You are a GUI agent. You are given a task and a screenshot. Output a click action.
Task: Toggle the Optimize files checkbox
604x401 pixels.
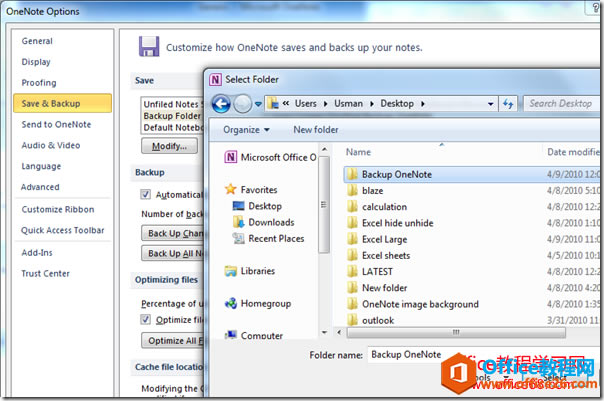click(x=146, y=319)
